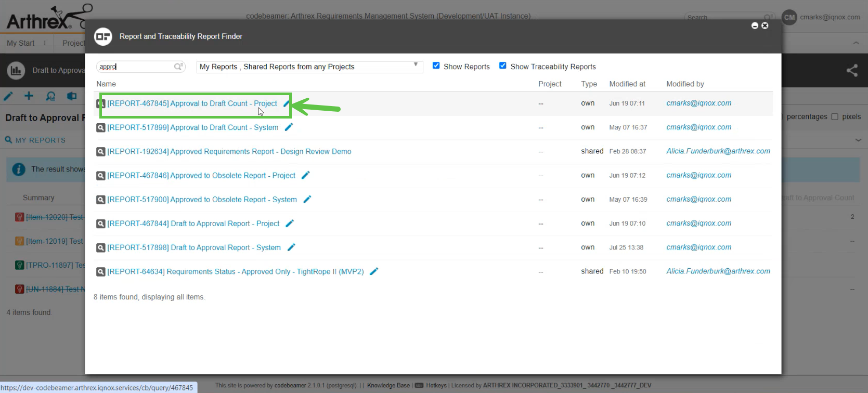Open the My Reports, Shared Reports dropdown
868x393 pixels.
309,67
